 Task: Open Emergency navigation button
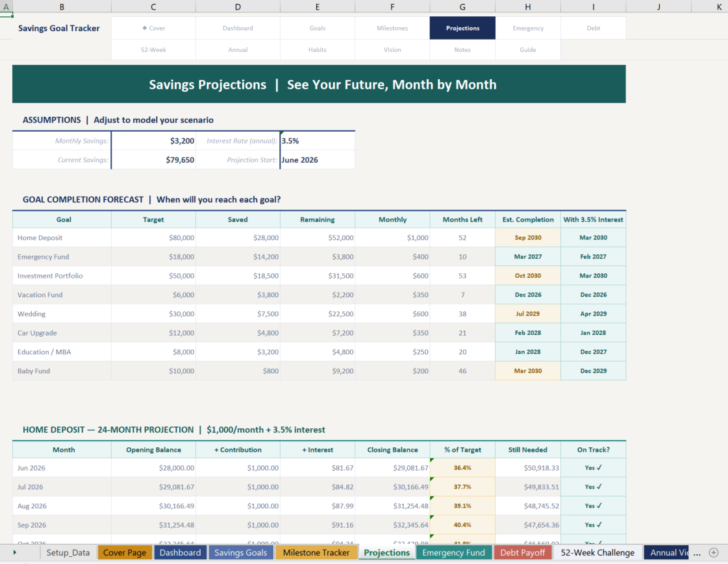tap(528, 29)
